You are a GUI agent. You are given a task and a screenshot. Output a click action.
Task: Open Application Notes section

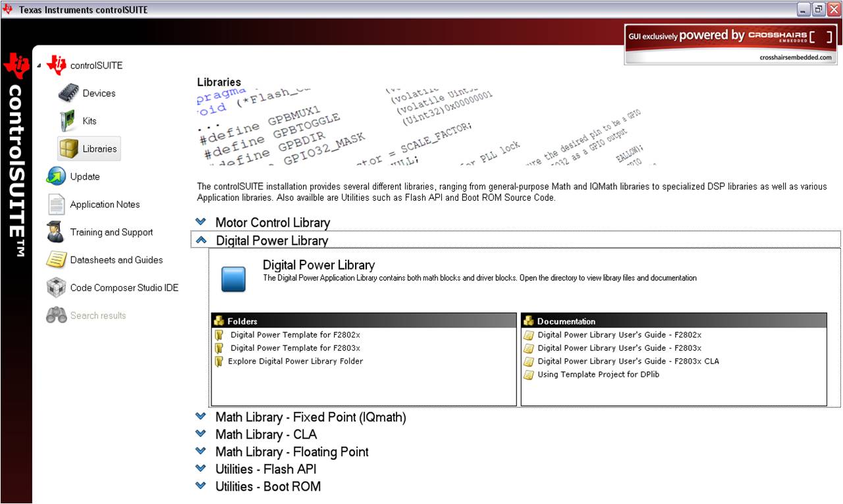[x=105, y=205]
